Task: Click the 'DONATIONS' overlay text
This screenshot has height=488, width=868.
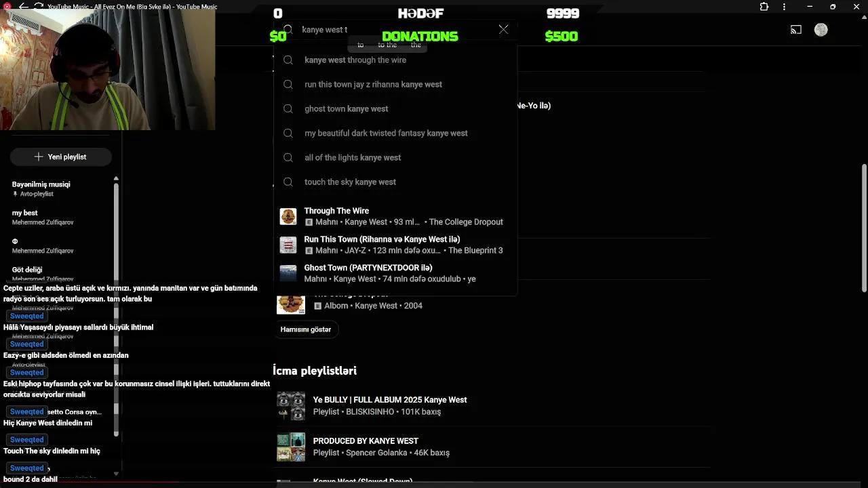Action: click(420, 37)
